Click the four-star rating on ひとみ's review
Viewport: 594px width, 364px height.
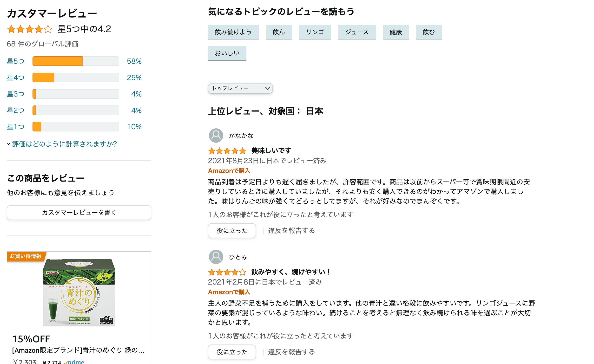227,272
